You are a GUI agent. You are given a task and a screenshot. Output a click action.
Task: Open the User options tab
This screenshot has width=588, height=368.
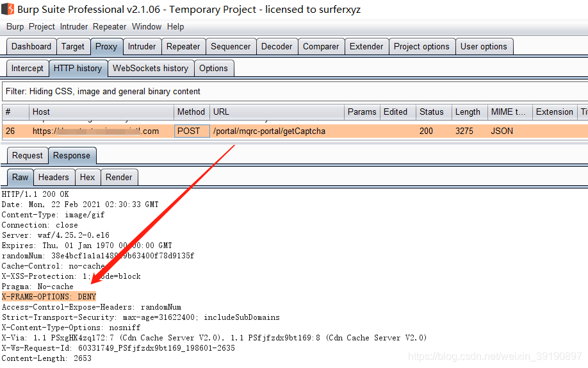pyautogui.click(x=484, y=47)
